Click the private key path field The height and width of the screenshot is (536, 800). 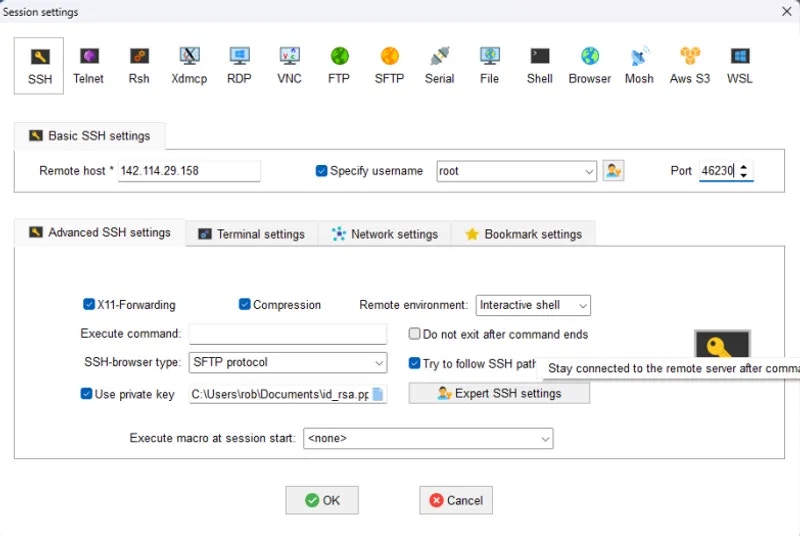[x=281, y=394]
